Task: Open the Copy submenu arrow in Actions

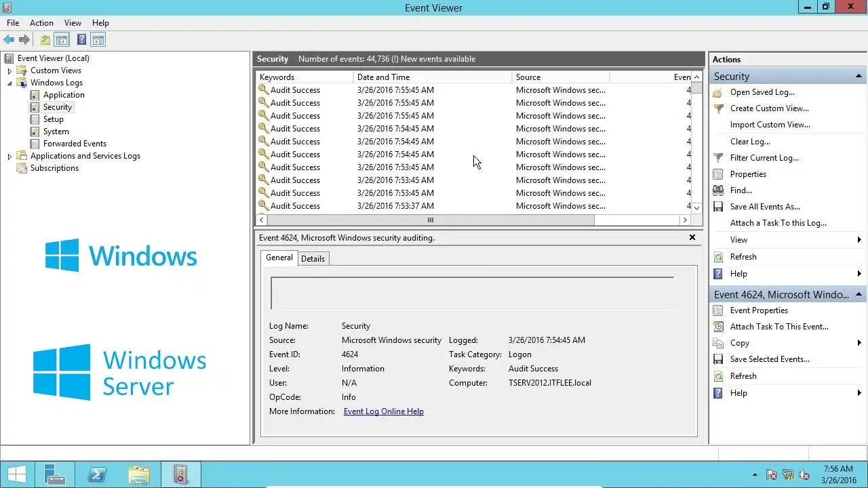Action: [x=859, y=343]
